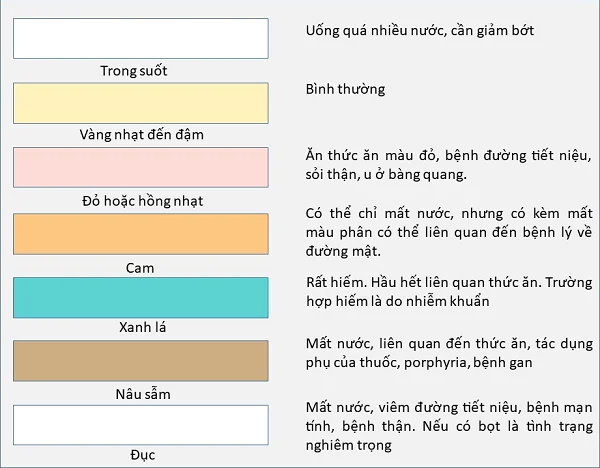Click the teal Xanh lá color bar
Screen dimensions: 600x468
click(x=141, y=298)
